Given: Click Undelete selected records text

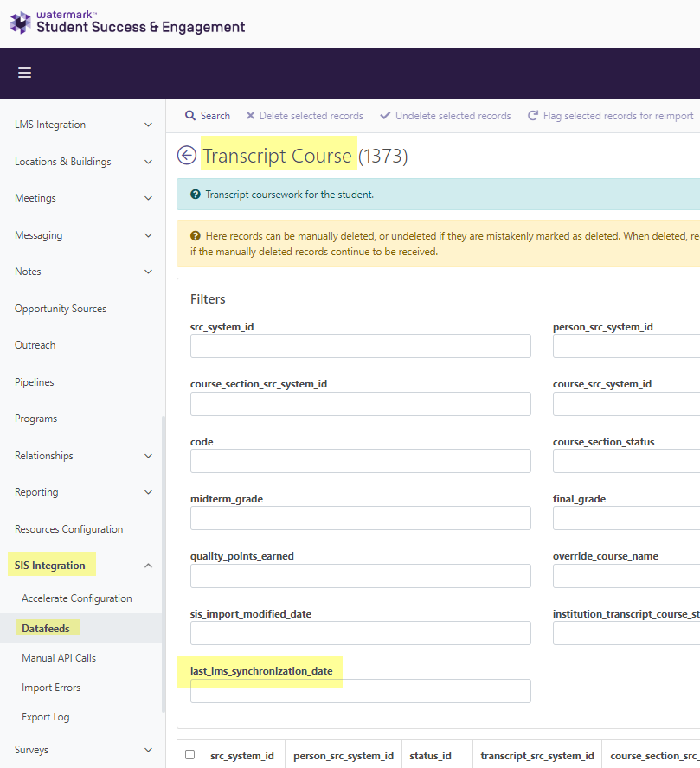Looking at the screenshot, I should pyautogui.click(x=453, y=116).
